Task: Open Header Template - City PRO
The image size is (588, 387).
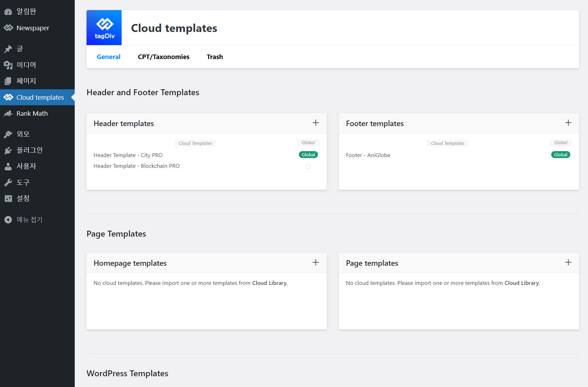Action: [128, 155]
